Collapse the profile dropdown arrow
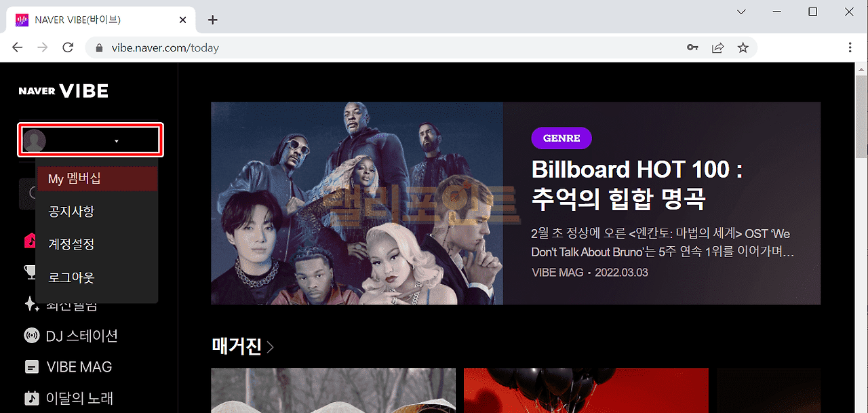868x413 pixels. pos(117,141)
